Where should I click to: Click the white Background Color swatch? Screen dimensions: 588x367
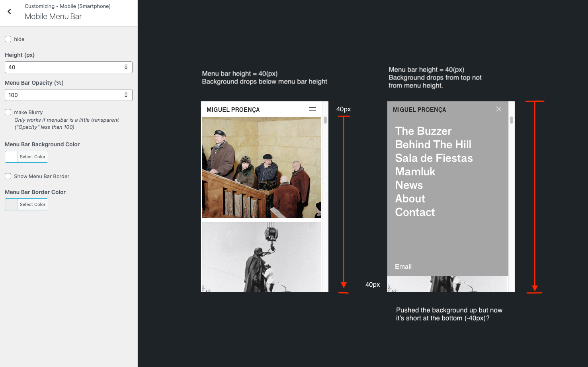11,157
